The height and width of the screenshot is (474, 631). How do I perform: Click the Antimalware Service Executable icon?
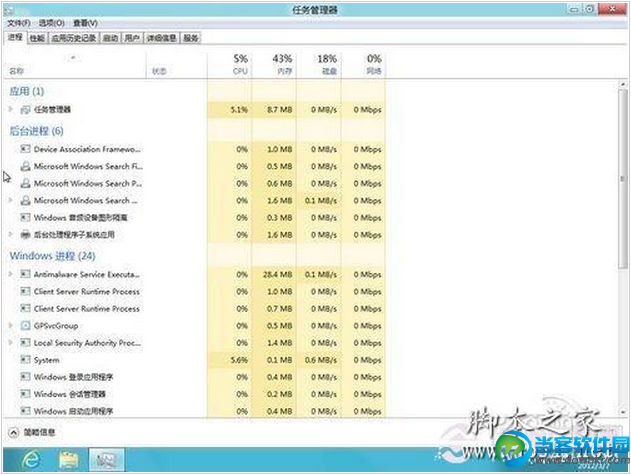tap(25, 274)
